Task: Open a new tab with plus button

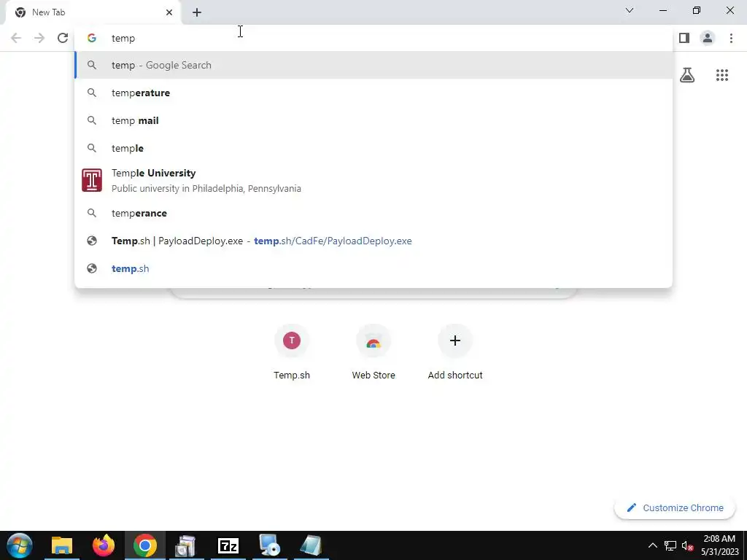Action: 197,12
